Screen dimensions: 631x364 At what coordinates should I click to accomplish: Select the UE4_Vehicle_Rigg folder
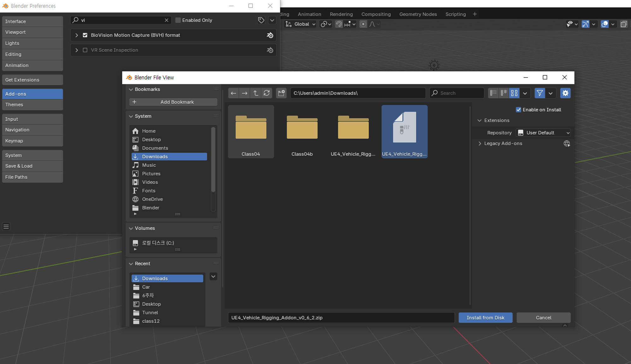coord(353,131)
